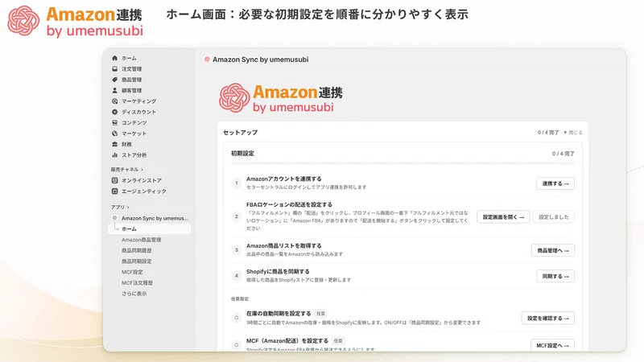Click the 設定しました button
Viewport: 644px width, 362px height.
554,216
